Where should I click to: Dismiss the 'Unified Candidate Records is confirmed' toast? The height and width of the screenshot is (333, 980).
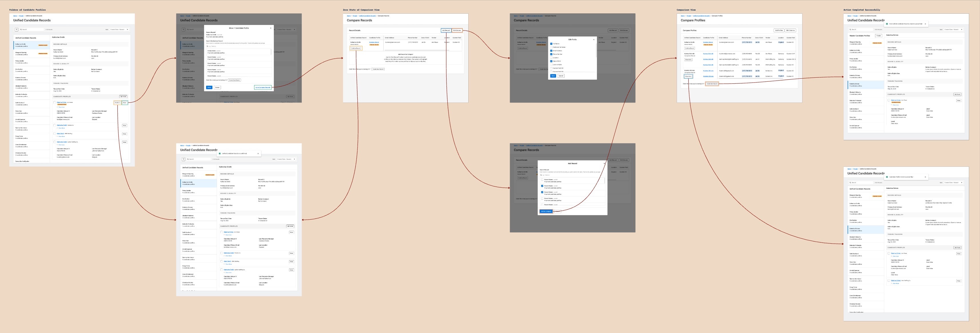pos(258,154)
